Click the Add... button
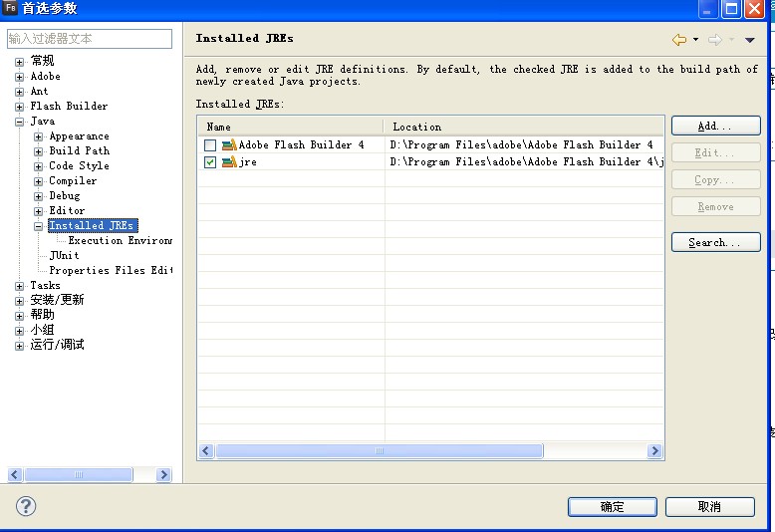This screenshot has height=532, width=775. pyautogui.click(x=715, y=126)
